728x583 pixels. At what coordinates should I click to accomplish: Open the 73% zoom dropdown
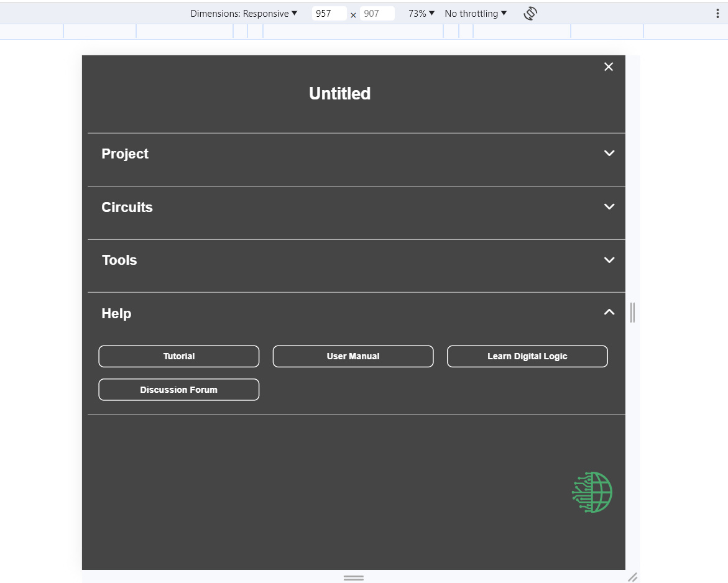point(421,14)
